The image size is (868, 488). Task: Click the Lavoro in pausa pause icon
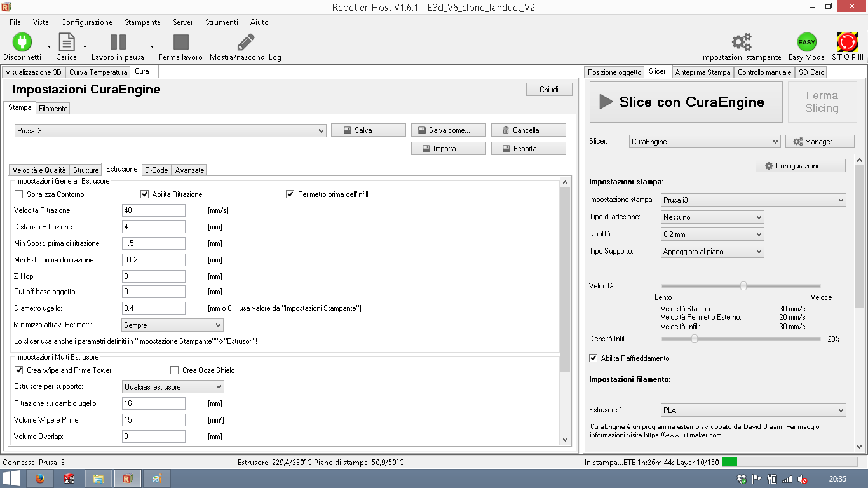[118, 42]
